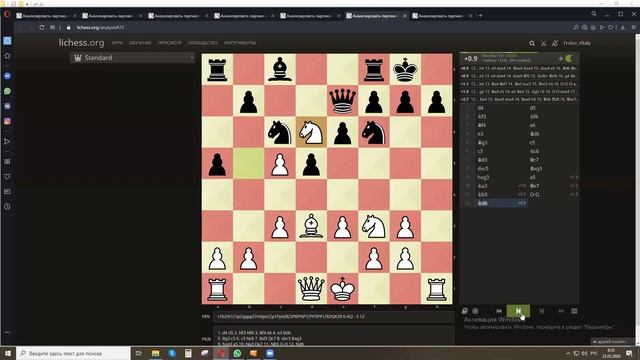The height and width of the screenshot is (360, 640).
Task: Expand the Standard variant dropdown
Action: click(132, 58)
